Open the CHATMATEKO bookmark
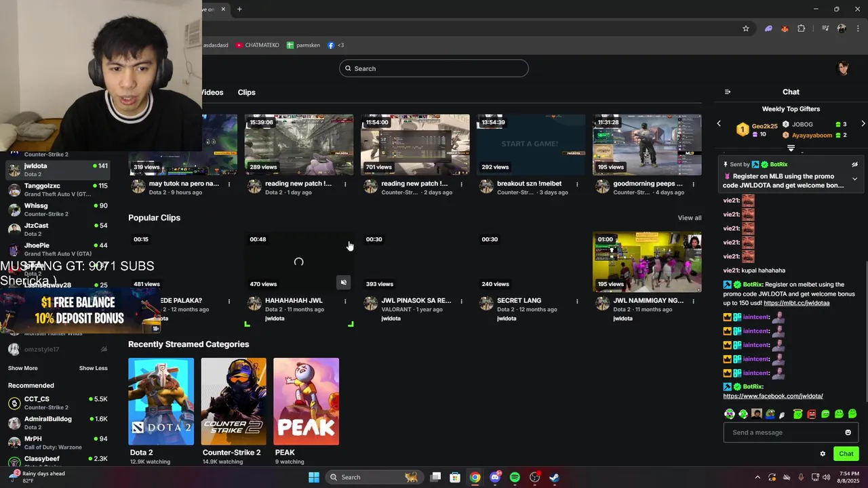868x488 pixels. [x=258, y=45]
